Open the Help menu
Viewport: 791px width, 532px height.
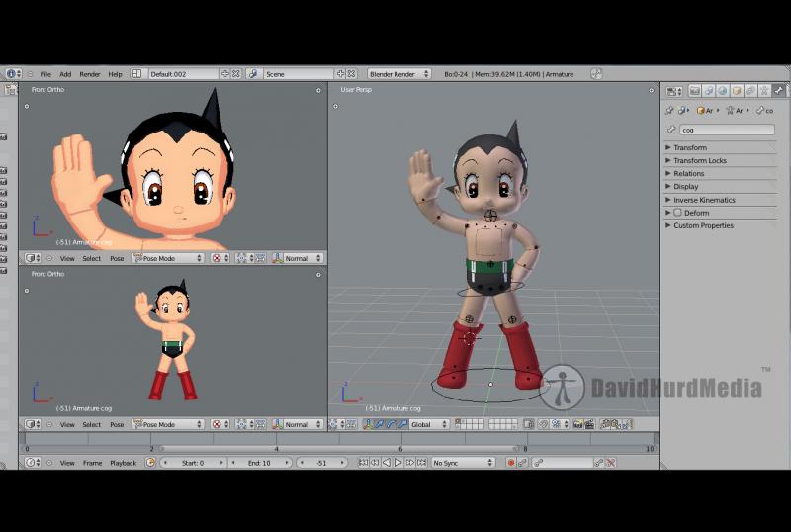coord(115,74)
